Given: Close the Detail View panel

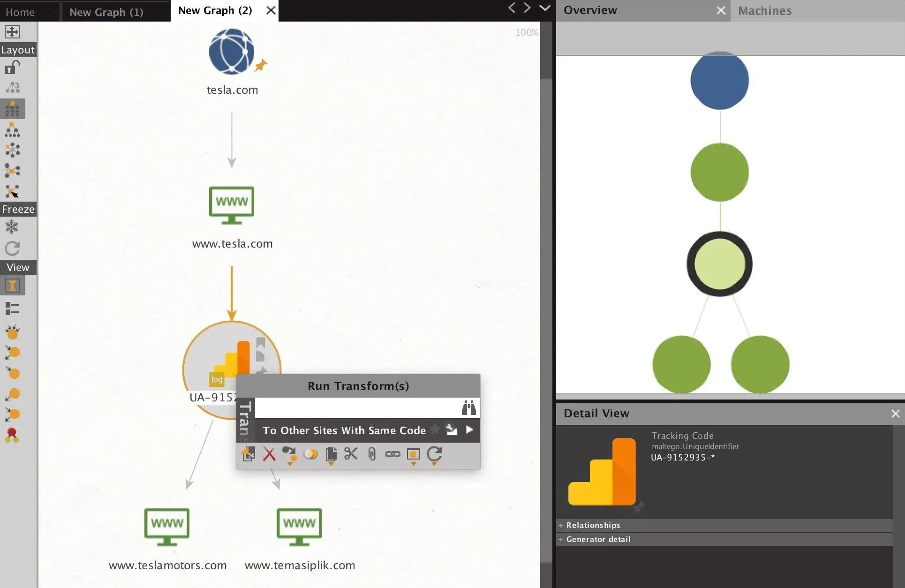Looking at the screenshot, I should click(x=896, y=414).
